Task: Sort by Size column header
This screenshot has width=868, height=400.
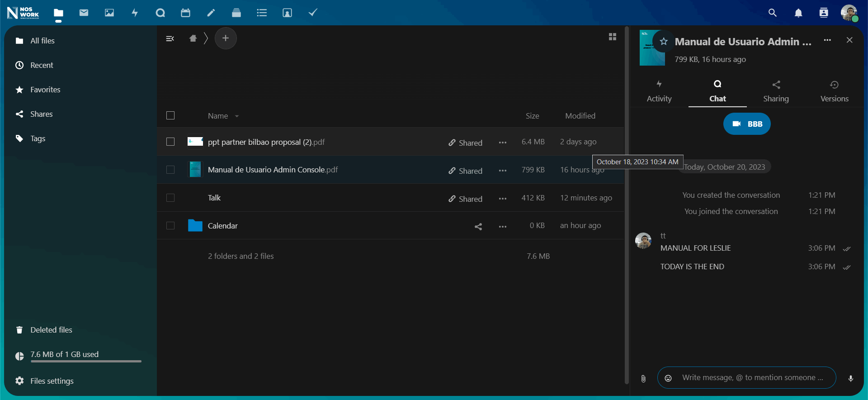Action: coord(532,116)
